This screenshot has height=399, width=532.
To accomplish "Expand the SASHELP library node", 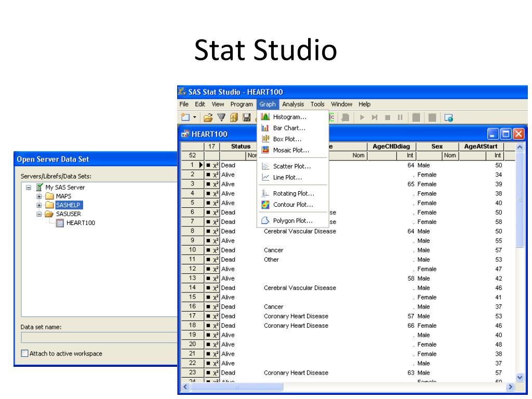I will (39, 205).
